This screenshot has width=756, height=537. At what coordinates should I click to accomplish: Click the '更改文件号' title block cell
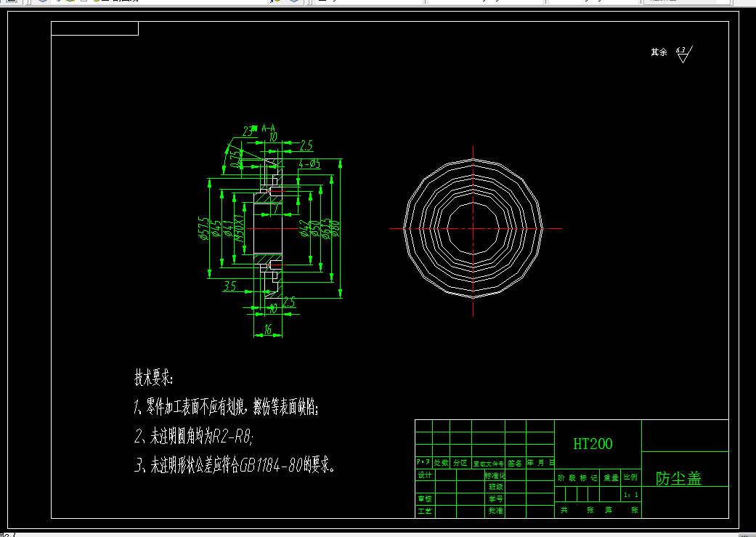[x=489, y=464]
